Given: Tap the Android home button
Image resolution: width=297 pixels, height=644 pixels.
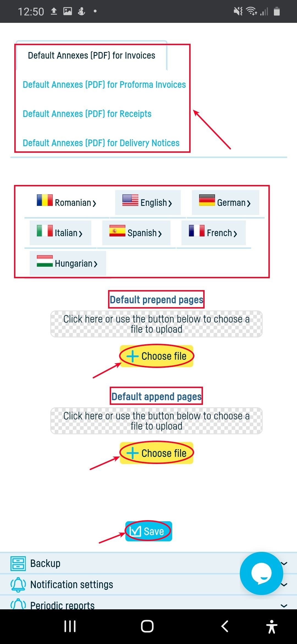Looking at the screenshot, I should point(147,626).
